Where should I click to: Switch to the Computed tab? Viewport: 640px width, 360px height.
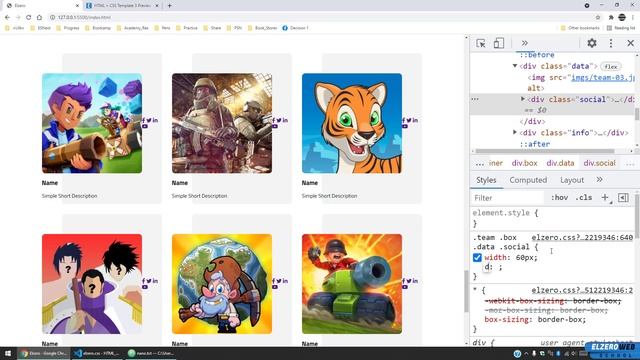[x=528, y=180]
